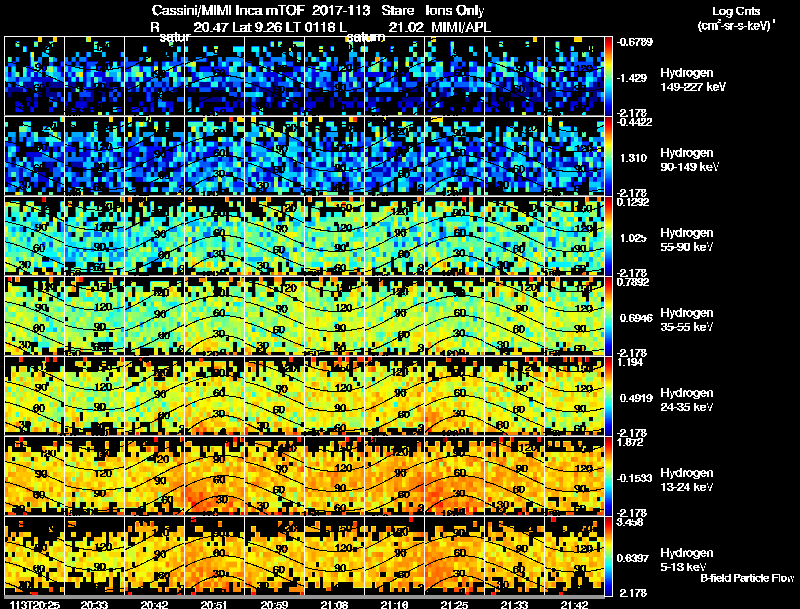The width and height of the screenshot is (800, 609).
Task: Click the '21.02' L-shell value
Action: click(406, 27)
